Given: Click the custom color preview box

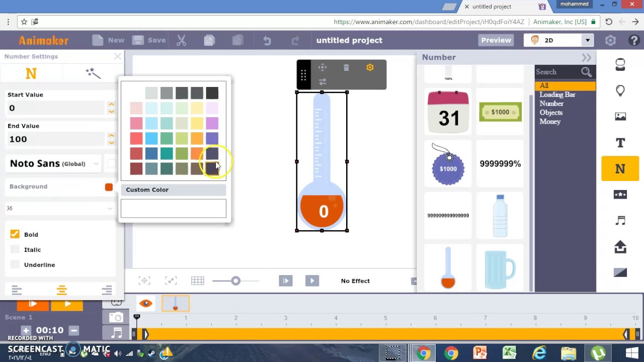Looking at the screenshot, I should point(173,208).
